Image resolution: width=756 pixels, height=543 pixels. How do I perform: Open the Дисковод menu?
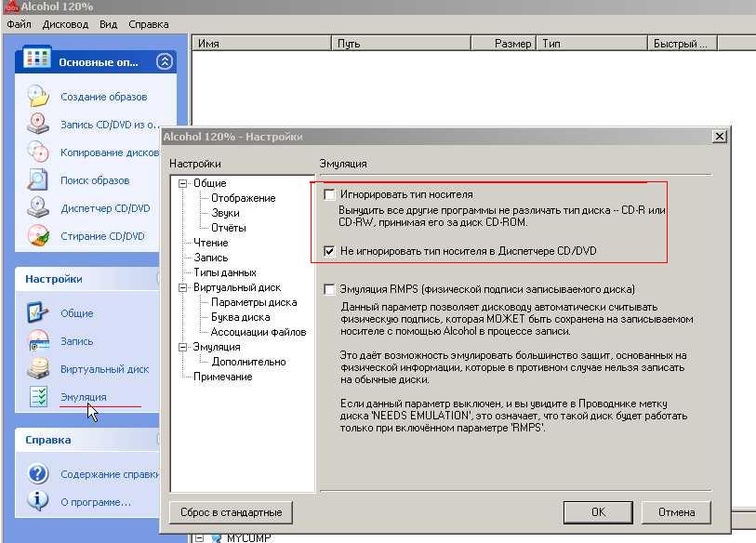(65, 24)
